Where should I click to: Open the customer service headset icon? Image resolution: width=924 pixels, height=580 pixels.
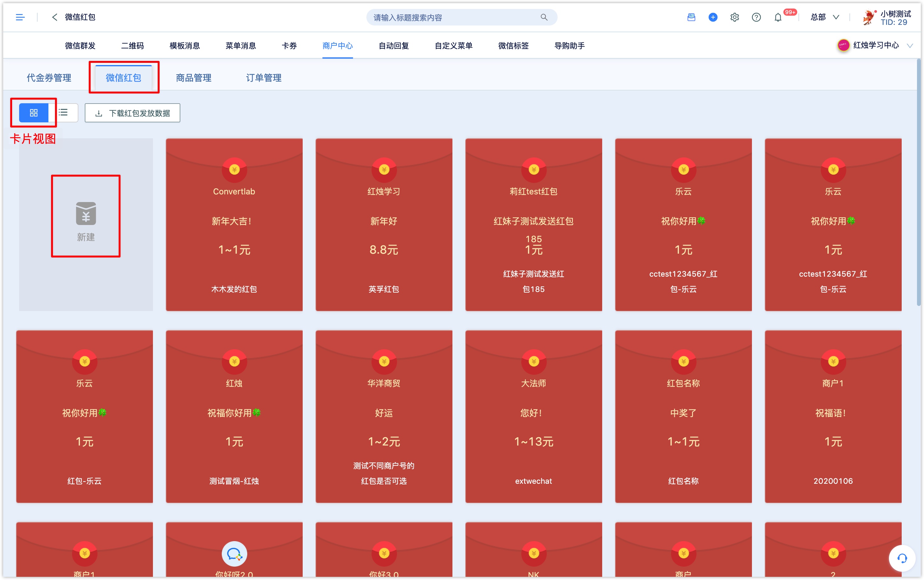902,558
